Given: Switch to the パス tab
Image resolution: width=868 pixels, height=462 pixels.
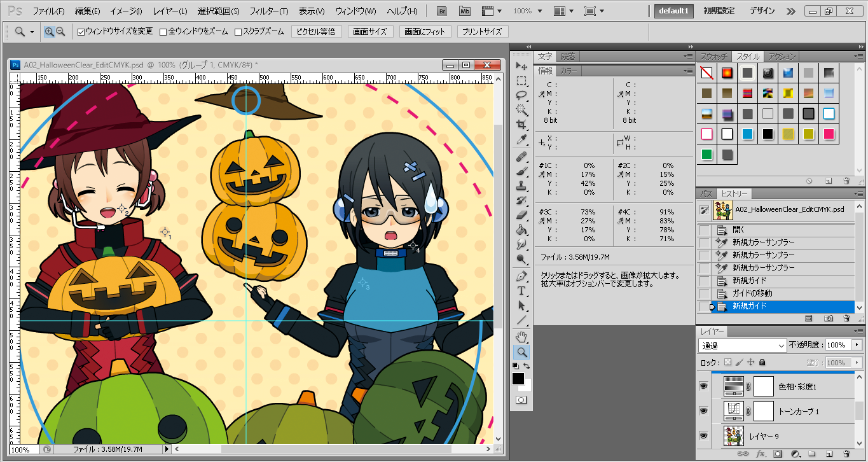Looking at the screenshot, I should coord(706,194).
